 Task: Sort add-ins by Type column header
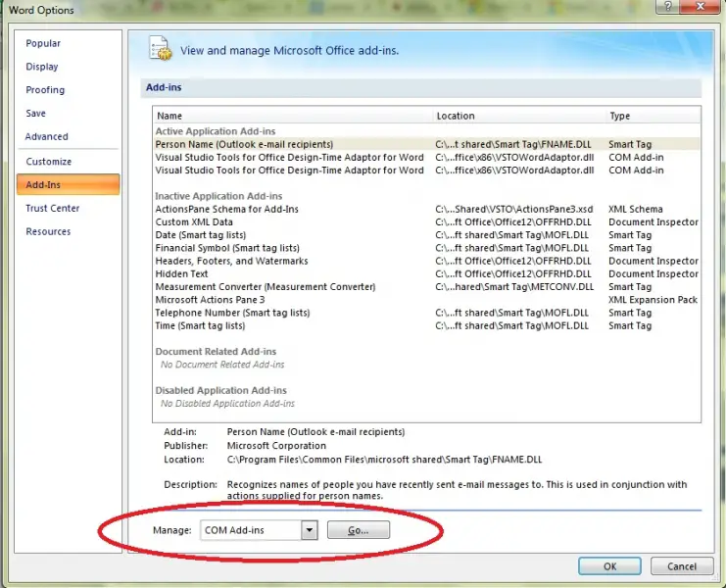[653, 116]
